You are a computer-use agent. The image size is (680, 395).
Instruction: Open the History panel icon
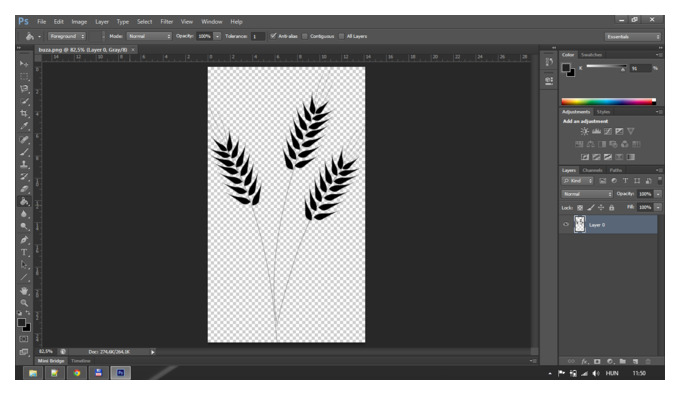(549, 62)
